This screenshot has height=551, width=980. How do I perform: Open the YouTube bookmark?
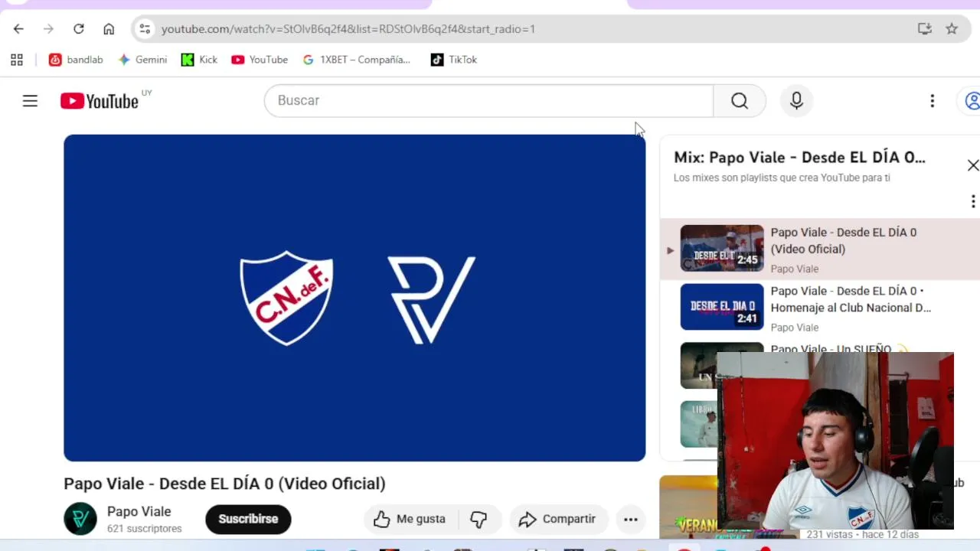coord(260,60)
